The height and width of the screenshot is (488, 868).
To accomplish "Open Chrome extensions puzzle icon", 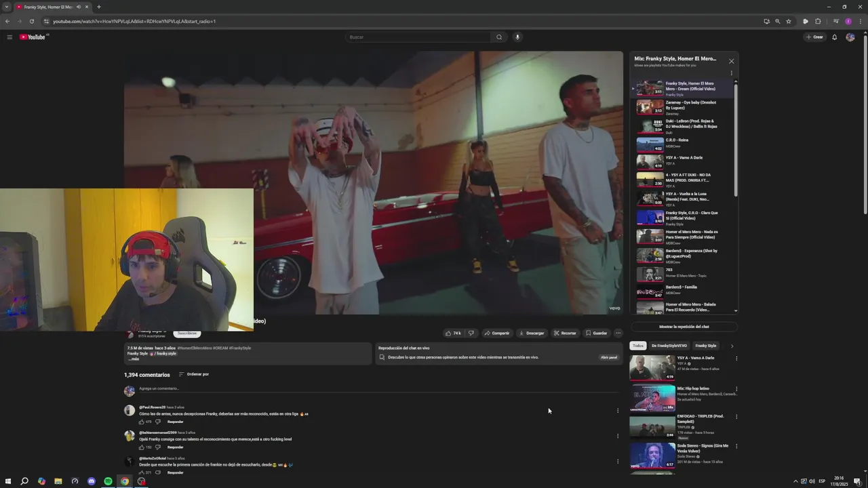I will [818, 21].
